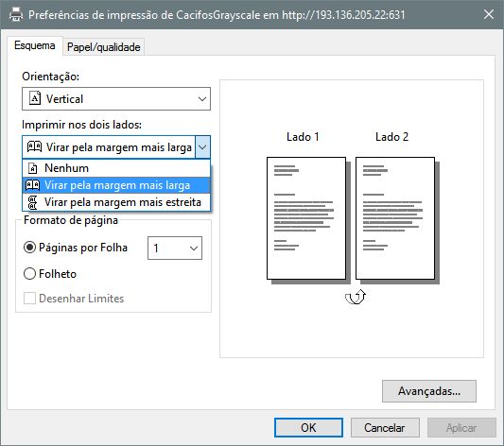Open the Orientação dropdown

pos(116,99)
